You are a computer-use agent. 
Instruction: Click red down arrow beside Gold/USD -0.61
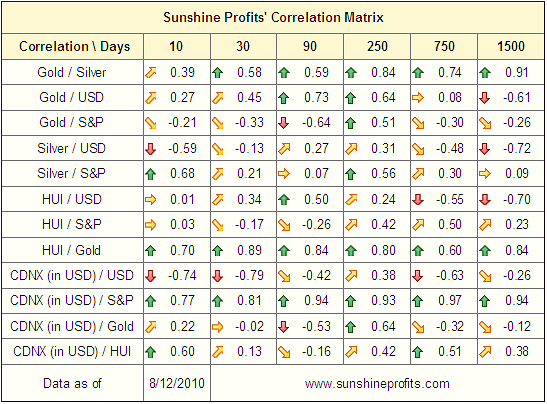coord(485,98)
